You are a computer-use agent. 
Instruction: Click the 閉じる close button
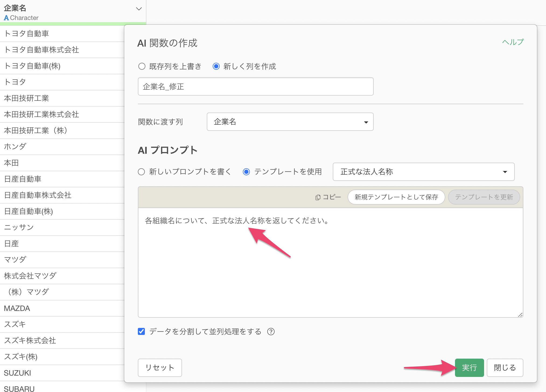pyautogui.click(x=505, y=367)
